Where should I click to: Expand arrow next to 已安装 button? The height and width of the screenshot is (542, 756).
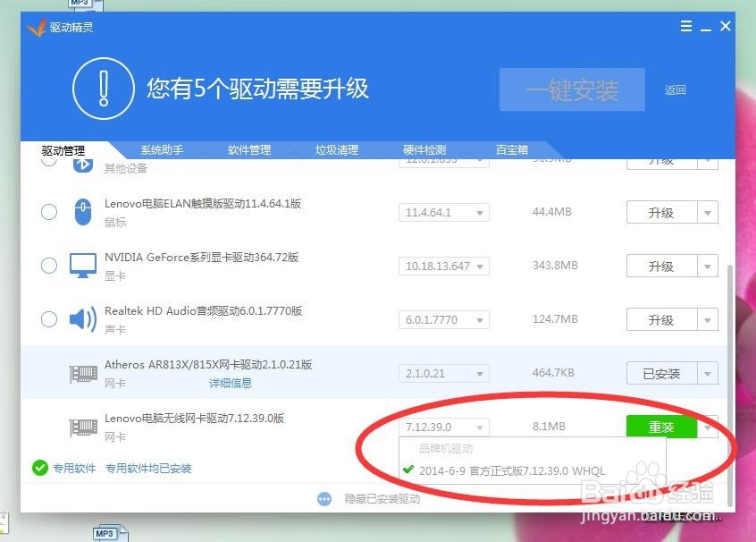coord(708,373)
